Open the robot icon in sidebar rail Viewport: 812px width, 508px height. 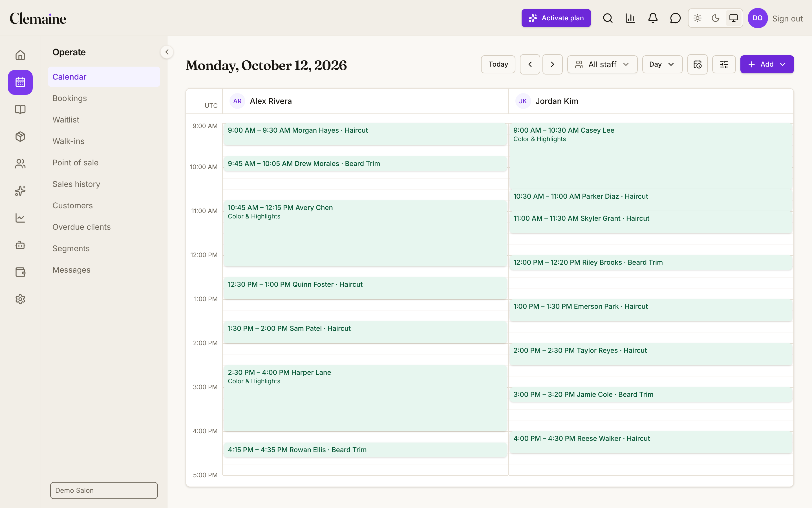pyautogui.click(x=20, y=245)
